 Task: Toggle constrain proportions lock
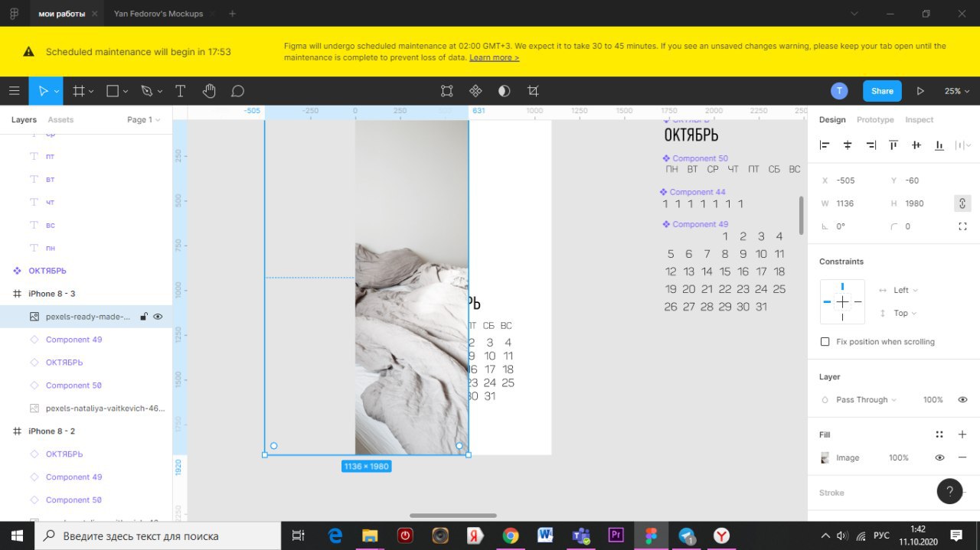click(962, 203)
